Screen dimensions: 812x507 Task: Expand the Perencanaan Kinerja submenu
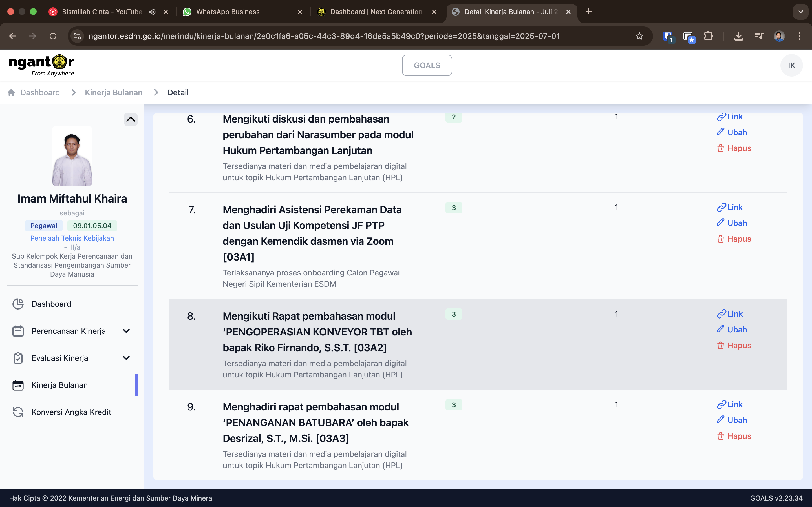(x=126, y=331)
